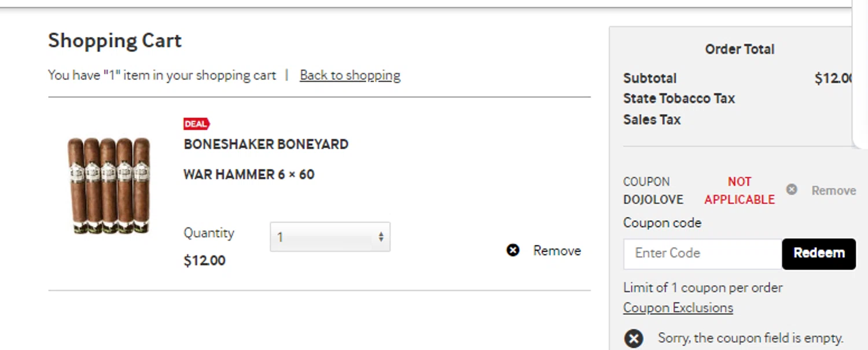Click the Remove text for the cart item
This screenshot has width=868, height=350.
[x=557, y=250]
